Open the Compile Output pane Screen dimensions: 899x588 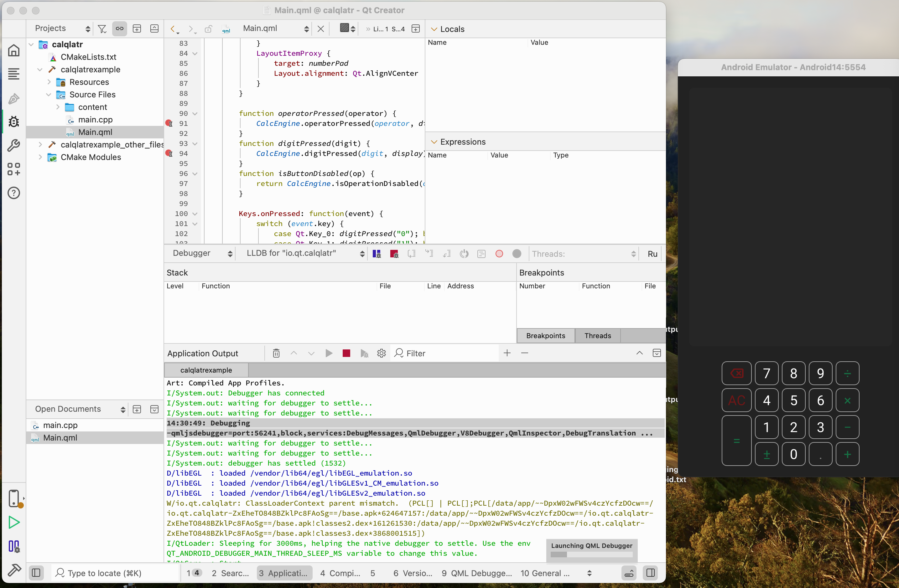[340, 573]
